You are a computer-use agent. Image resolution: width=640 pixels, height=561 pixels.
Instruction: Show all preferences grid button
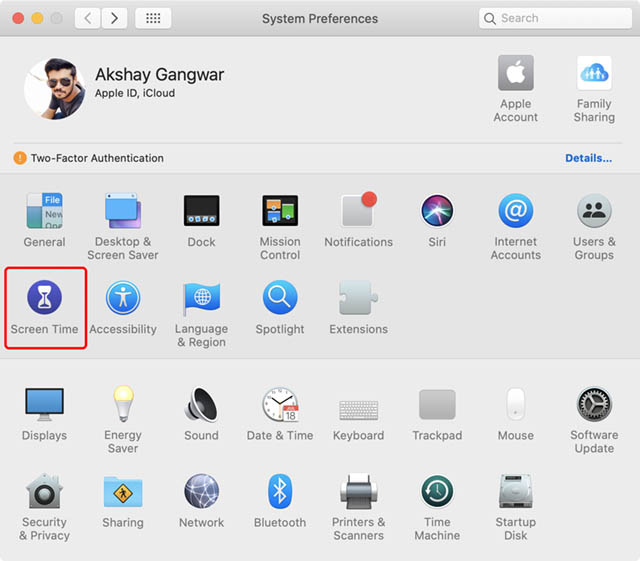(x=153, y=18)
